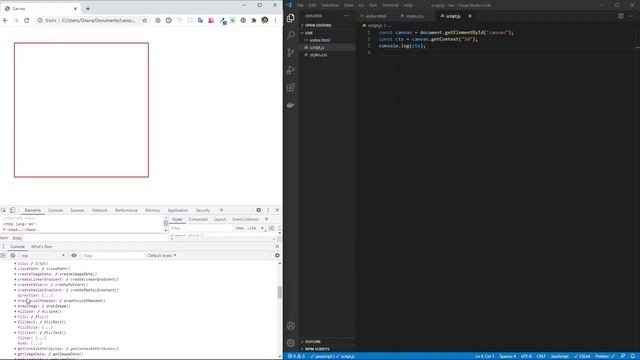Bookmark this page with the star icon
640x360 pixels.
tap(144, 20)
